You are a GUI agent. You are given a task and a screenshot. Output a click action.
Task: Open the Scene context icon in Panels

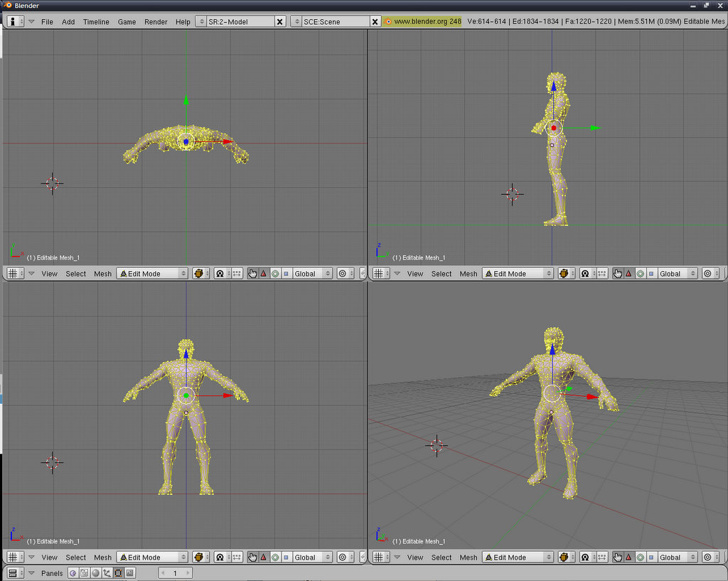tap(129, 572)
